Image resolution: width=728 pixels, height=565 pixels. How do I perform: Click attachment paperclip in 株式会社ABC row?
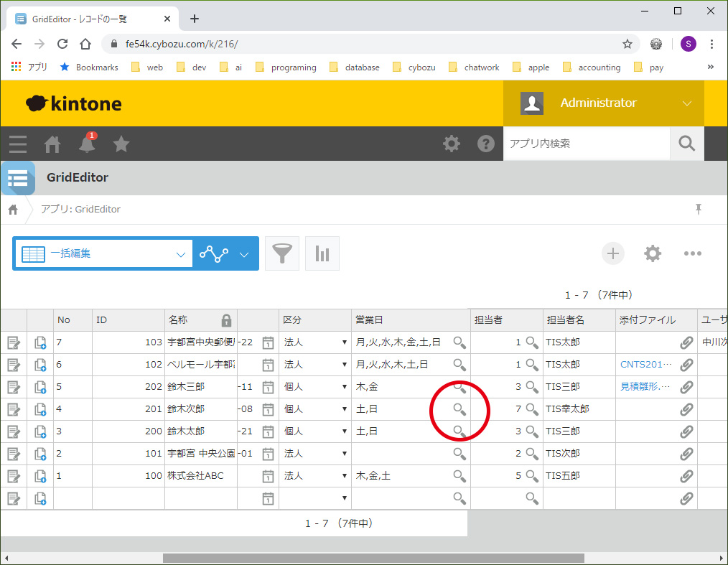click(686, 476)
